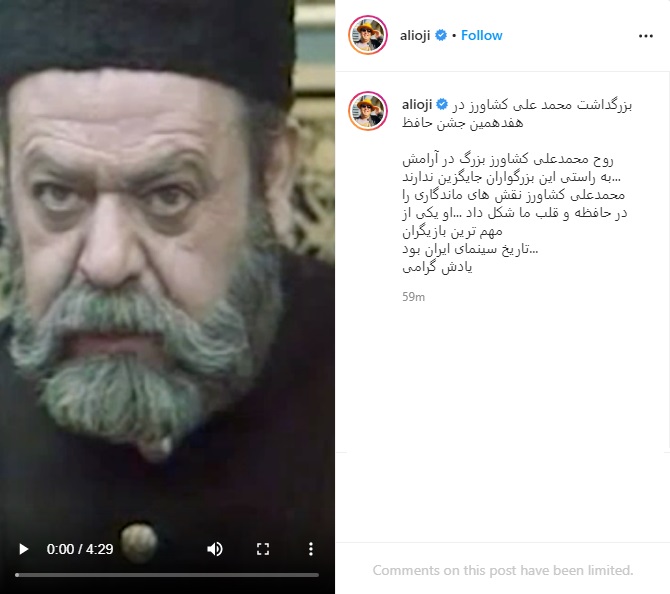Click the comments have been limited notice
Viewport: 670px width, 594px height.
coord(503,570)
